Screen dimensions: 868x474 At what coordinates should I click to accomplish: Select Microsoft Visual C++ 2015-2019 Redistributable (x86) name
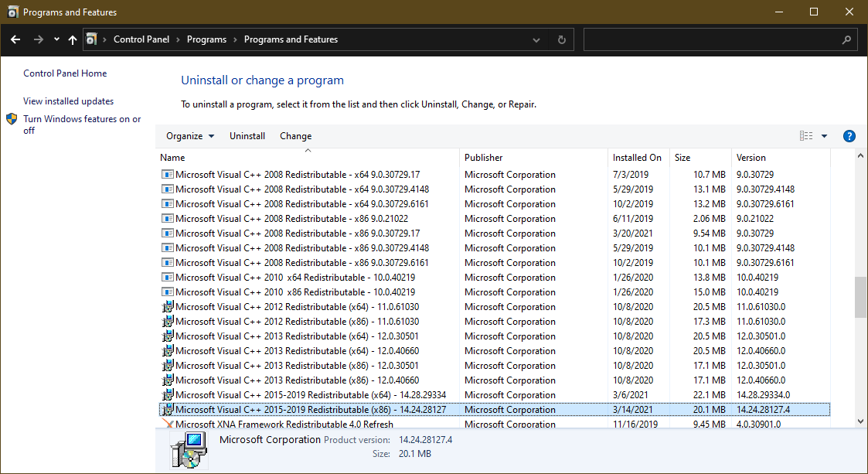[x=311, y=409]
